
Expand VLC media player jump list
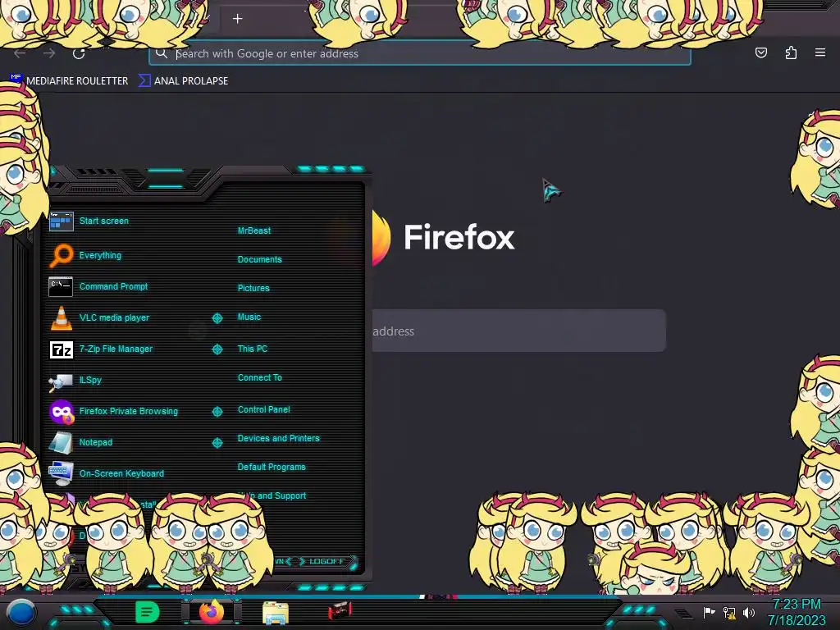pos(217,318)
